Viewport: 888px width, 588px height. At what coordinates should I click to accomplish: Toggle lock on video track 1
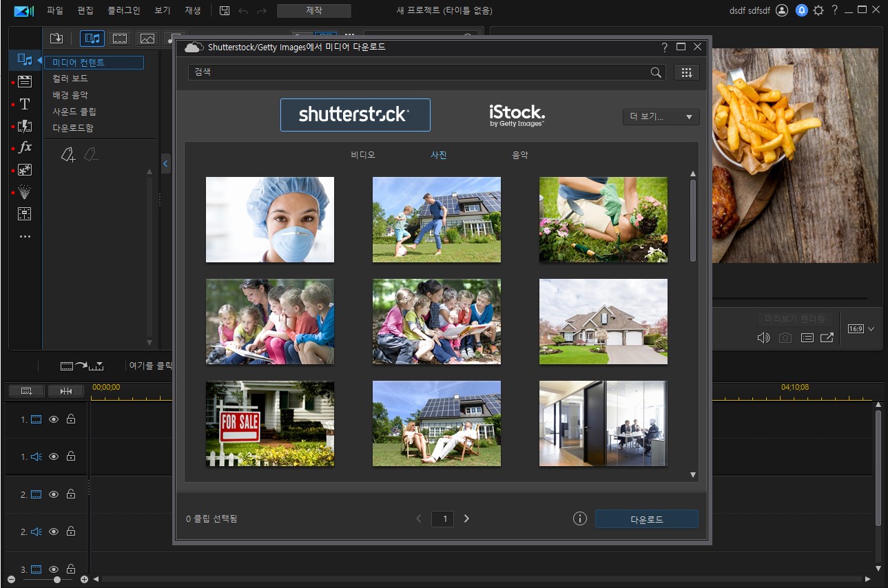(x=71, y=419)
